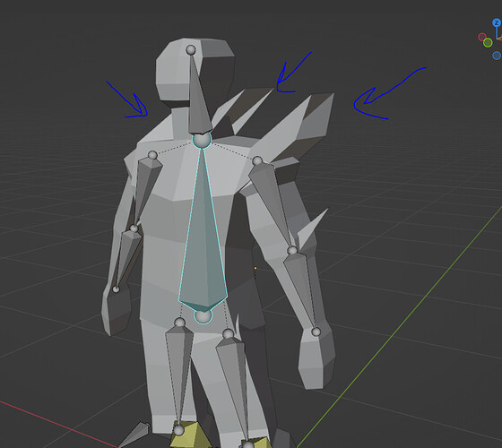Click the wrist joint sphere on the spiked-shoulder arm
Image resolution: width=502 pixels, height=448 pixels.
coord(316,332)
